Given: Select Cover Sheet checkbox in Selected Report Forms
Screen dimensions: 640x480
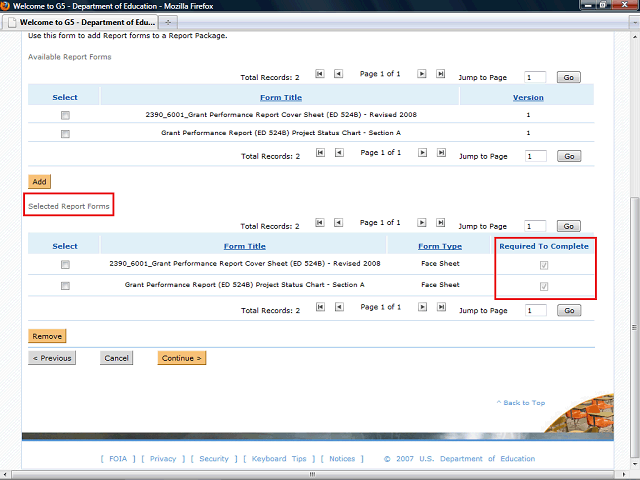Looking at the screenshot, I should point(65,265).
